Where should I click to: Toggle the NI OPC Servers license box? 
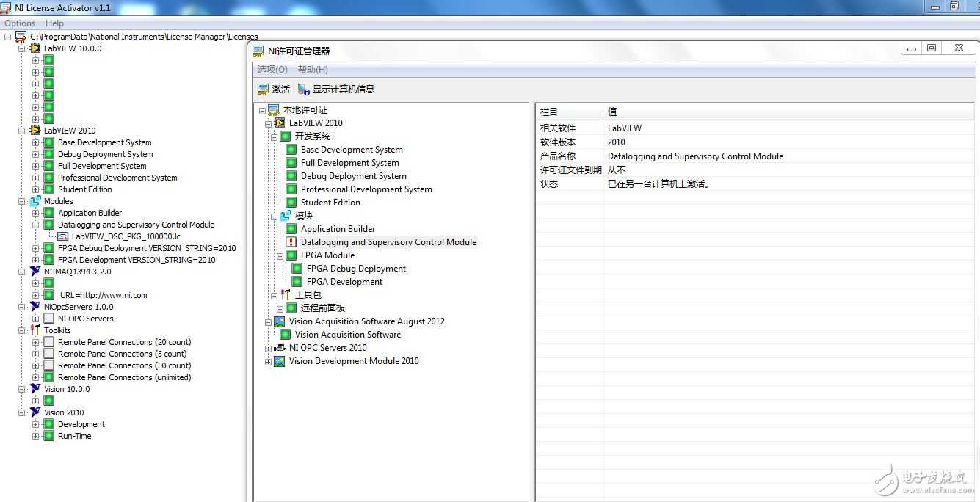(x=49, y=319)
